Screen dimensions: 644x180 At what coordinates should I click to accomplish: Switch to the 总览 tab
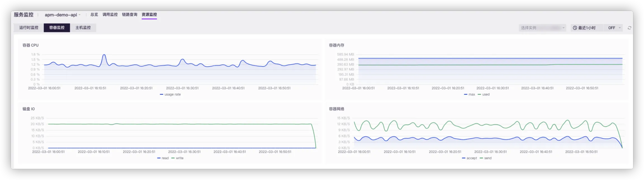pos(94,15)
